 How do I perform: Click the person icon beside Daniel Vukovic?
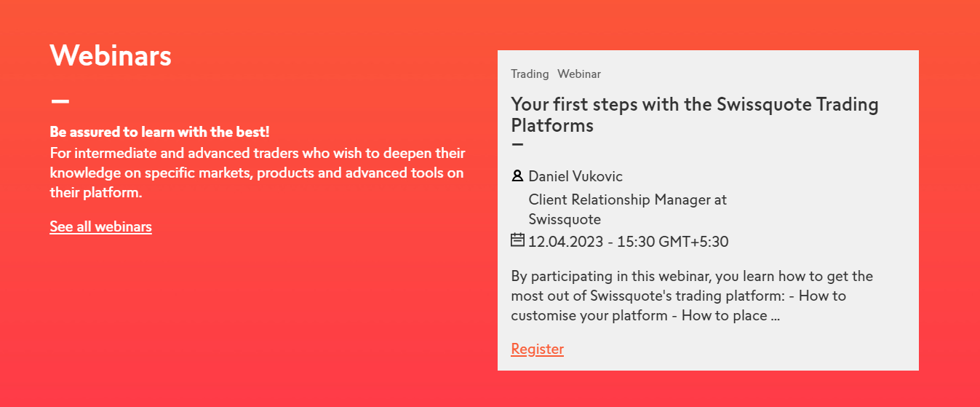[x=517, y=176]
